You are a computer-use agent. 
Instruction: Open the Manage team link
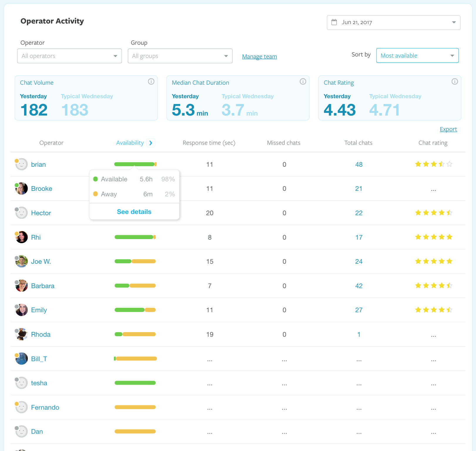259,56
